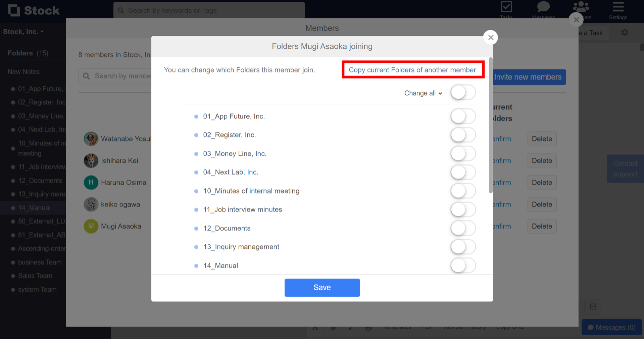Save the folder membership changes

tap(322, 287)
